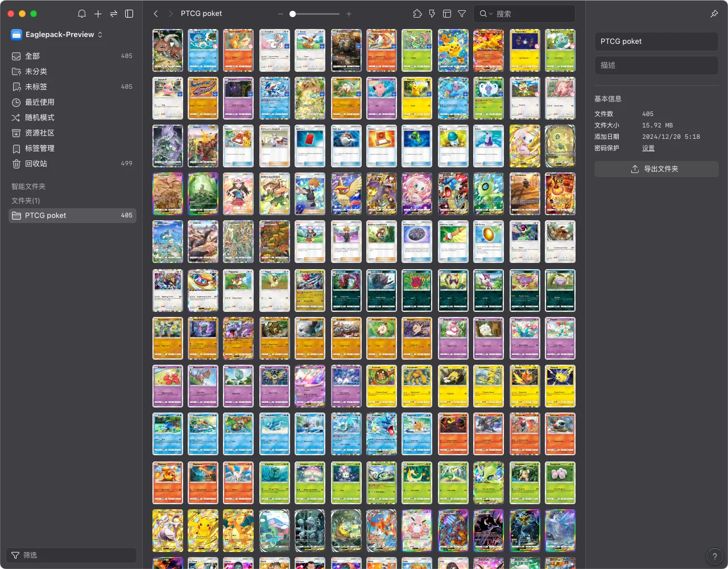This screenshot has width=728, height=569.
Task: Toggle the sidebar panel icon
Action: tap(129, 14)
